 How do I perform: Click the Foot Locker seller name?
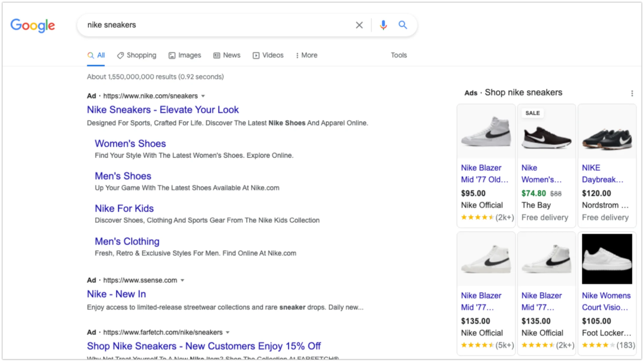pyautogui.click(x=607, y=333)
